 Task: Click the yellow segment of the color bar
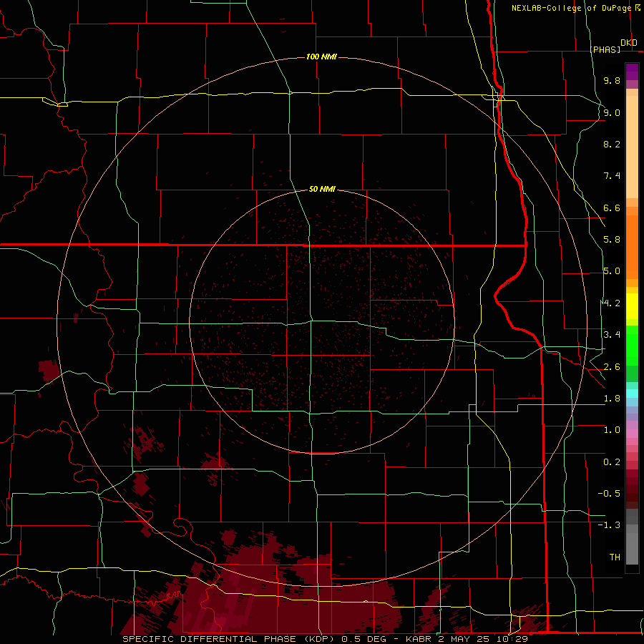(x=632, y=306)
